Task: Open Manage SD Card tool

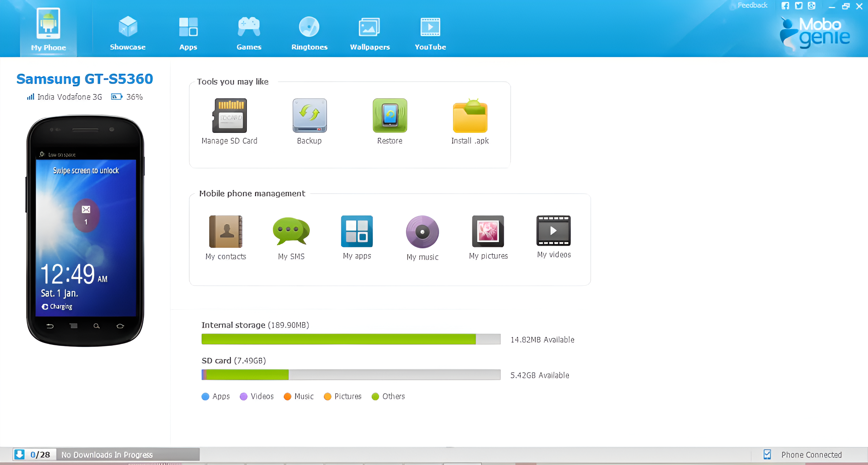Action: 230,116
